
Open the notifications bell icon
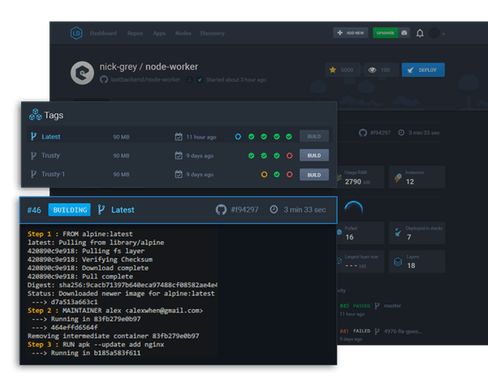pyautogui.click(x=420, y=33)
